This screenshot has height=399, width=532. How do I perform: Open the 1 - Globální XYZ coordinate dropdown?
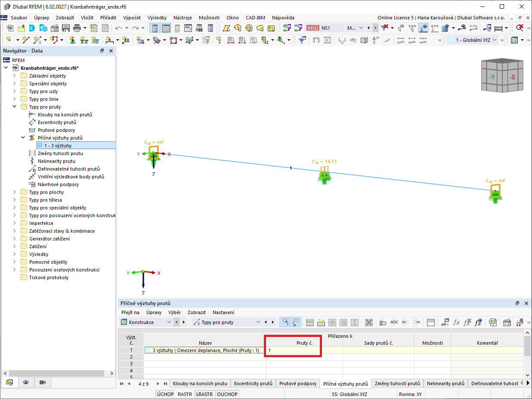[x=473, y=40]
